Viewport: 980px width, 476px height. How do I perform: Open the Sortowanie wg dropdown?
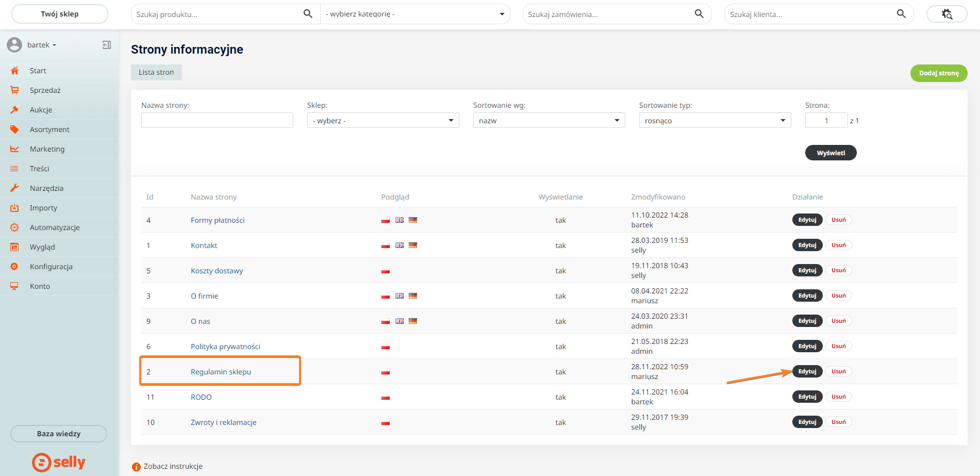click(549, 121)
